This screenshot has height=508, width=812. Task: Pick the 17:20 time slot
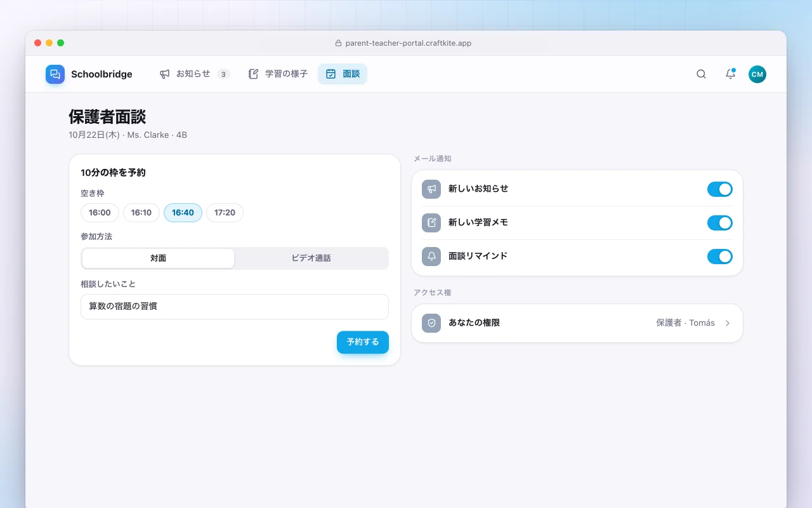click(x=225, y=213)
